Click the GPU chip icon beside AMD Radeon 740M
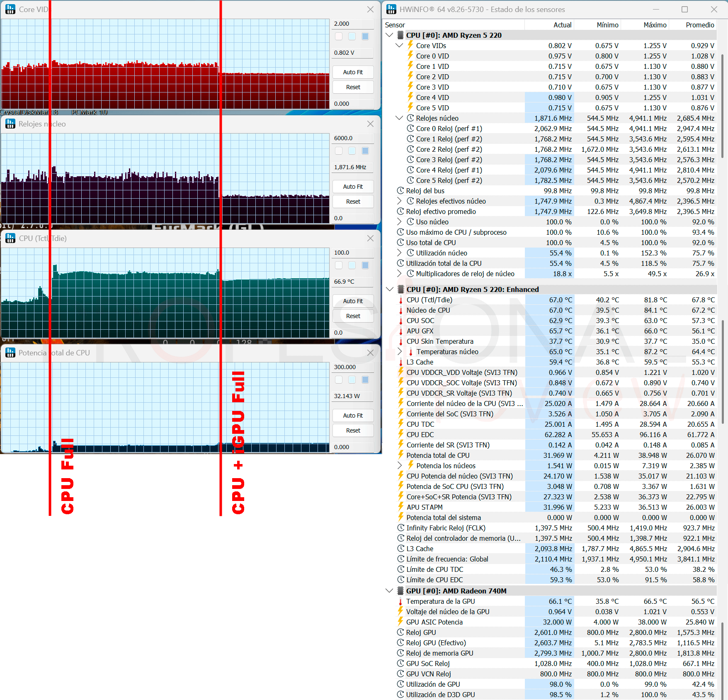The image size is (728, 700). click(400, 591)
